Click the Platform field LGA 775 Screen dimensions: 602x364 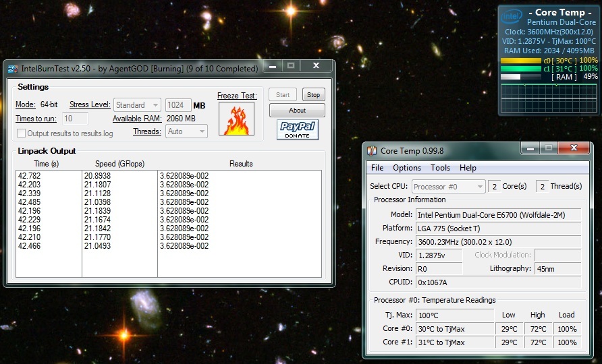coord(498,229)
